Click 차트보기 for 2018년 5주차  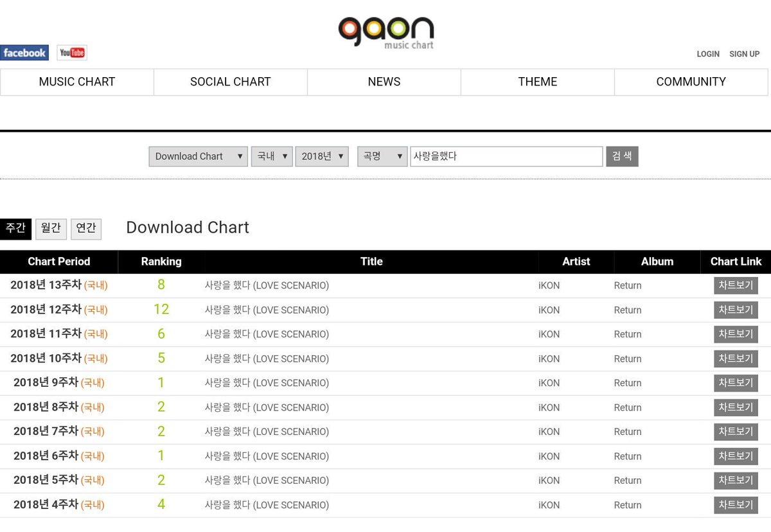(x=736, y=481)
